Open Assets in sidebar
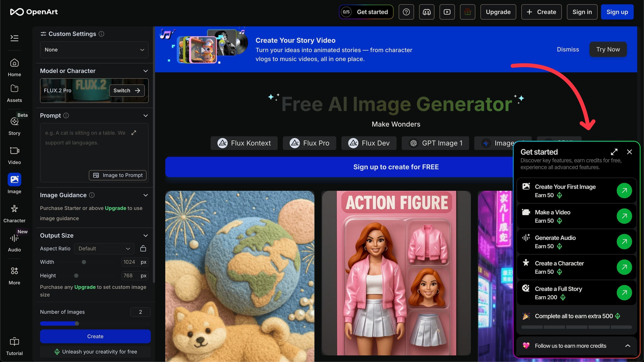644x362 pixels. pos(14,93)
